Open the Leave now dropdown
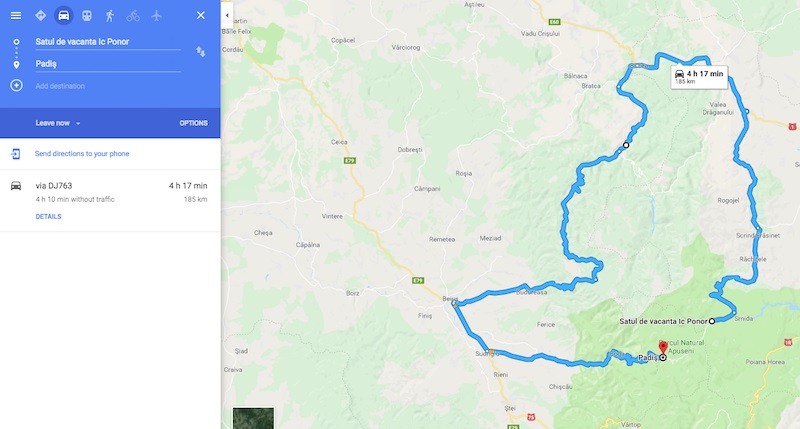 [58, 123]
